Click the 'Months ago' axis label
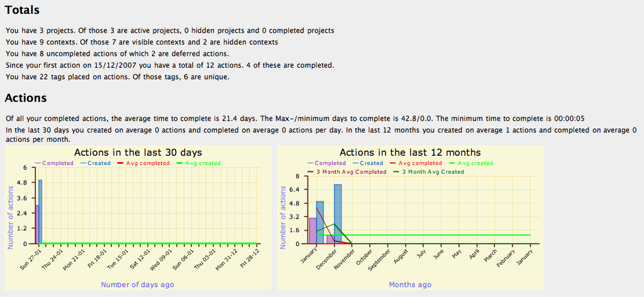Screen dimensions: 644x297 (x=410, y=284)
